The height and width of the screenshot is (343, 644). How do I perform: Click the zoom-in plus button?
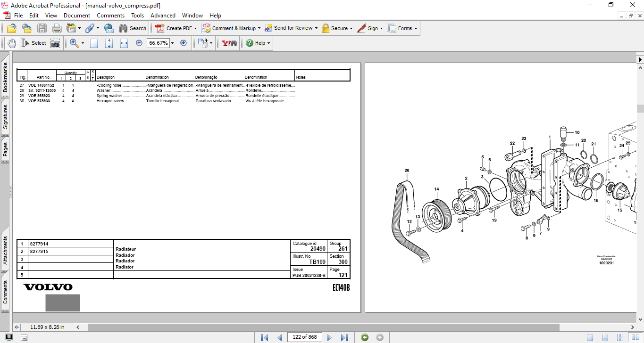point(184,43)
